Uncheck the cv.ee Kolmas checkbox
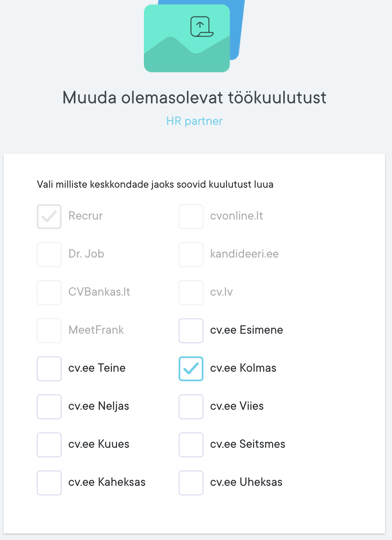Image resolution: width=392 pixels, height=540 pixels. pos(191,368)
